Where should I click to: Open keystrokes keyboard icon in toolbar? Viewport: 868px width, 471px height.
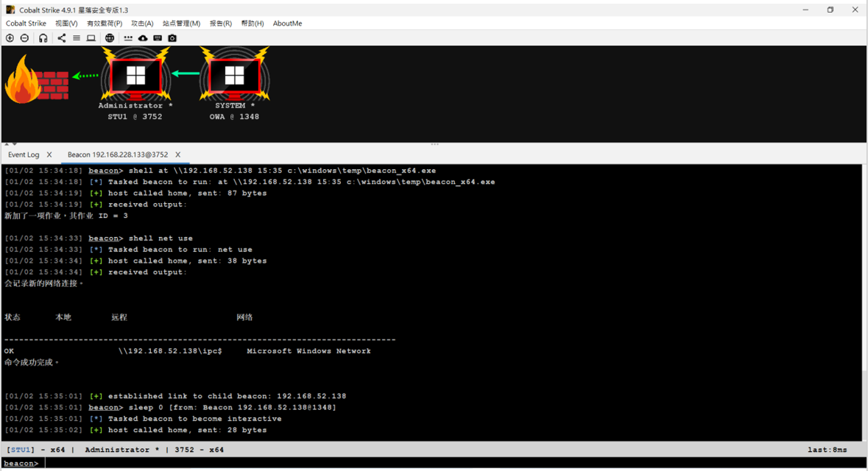point(158,38)
